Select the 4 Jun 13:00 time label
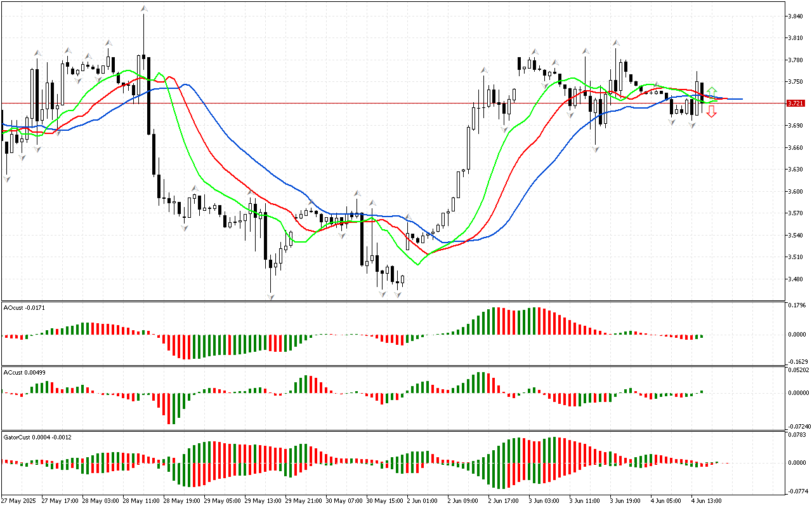 707,501
